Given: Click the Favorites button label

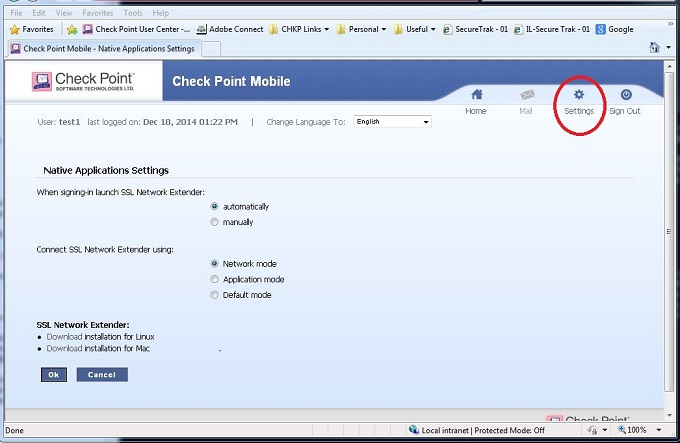Looking at the screenshot, I should click(x=38, y=29).
